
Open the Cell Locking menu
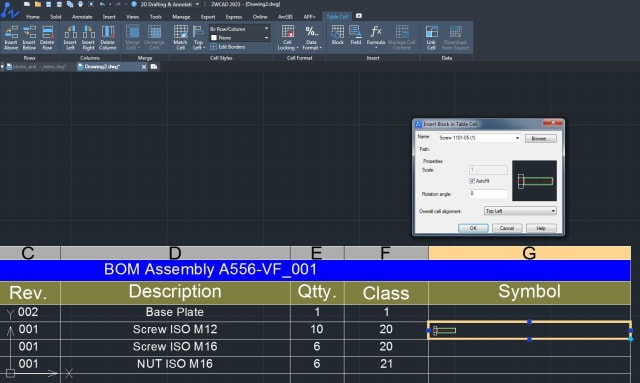[x=288, y=37]
